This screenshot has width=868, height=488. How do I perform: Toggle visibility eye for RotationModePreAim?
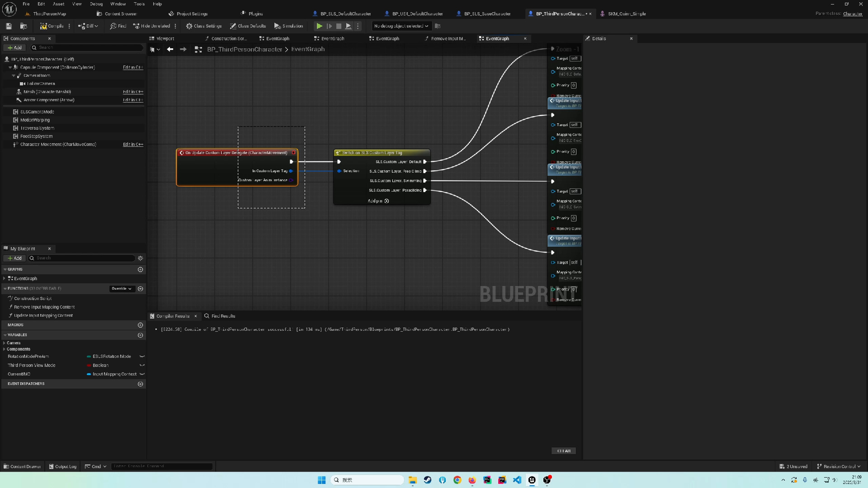[142, 357]
